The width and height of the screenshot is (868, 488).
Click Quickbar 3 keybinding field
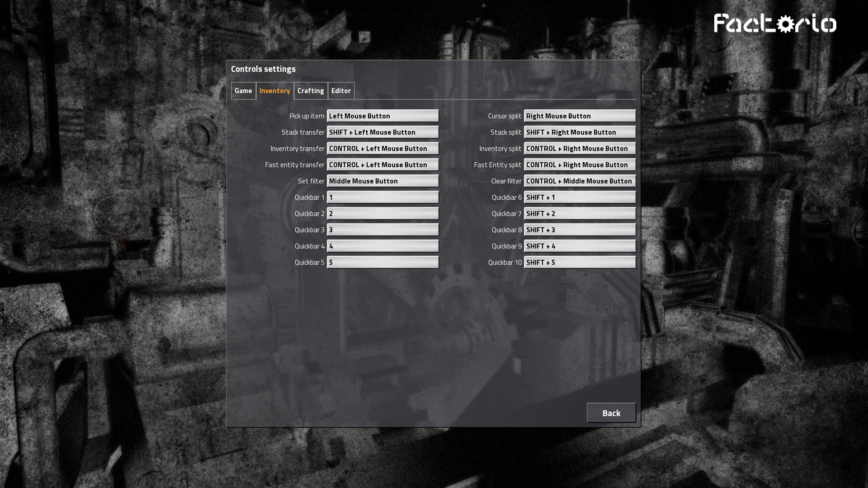coord(383,230)
